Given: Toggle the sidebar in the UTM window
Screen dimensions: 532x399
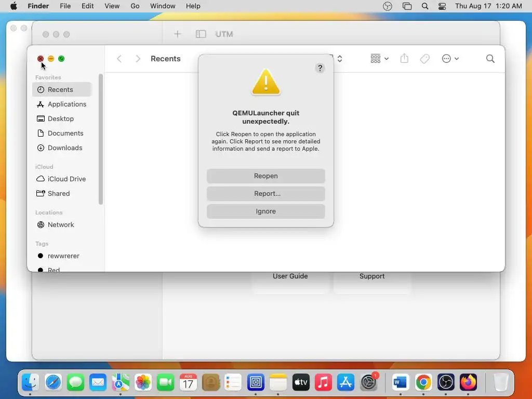Looking at the screenshot, I should click(x=201, y=34).
